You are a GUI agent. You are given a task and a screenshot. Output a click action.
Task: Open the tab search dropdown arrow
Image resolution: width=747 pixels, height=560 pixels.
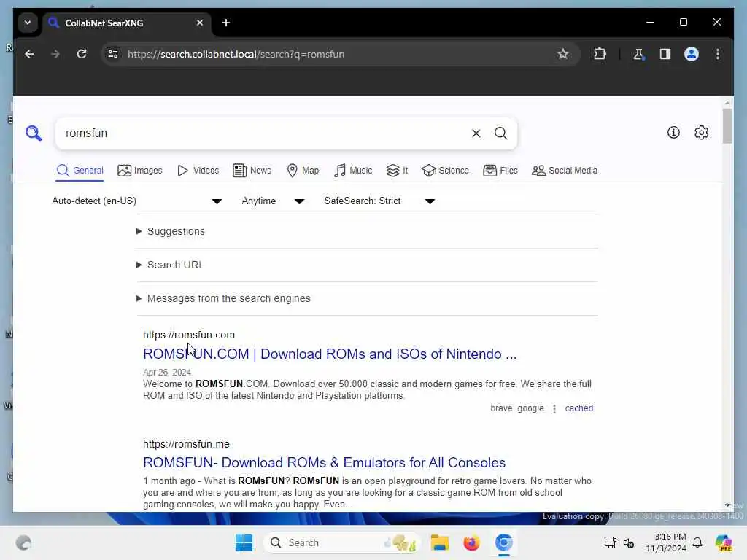click(x=28, y=23)
